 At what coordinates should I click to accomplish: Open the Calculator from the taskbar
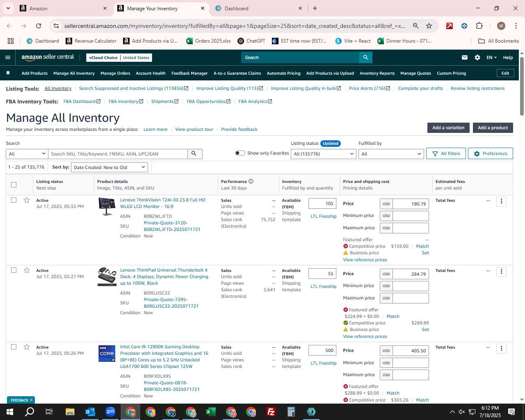pyautogui.click(x=291, y=412)
